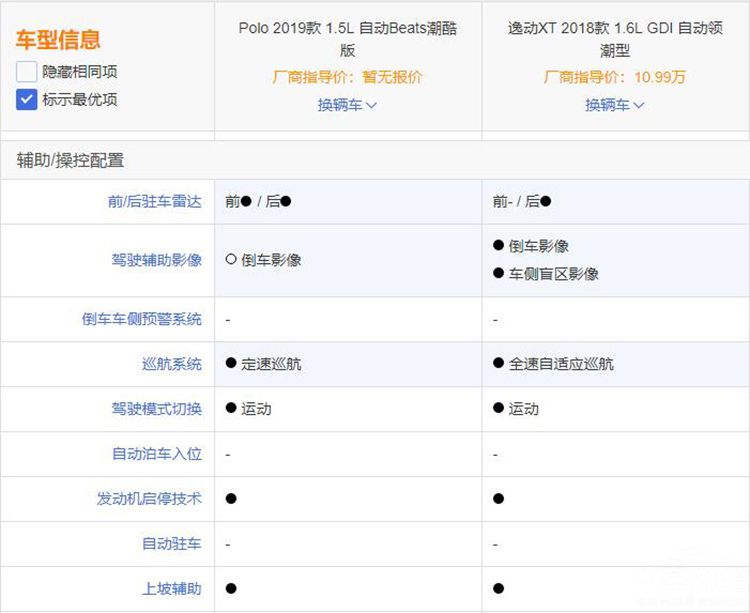Click the 倒车车侧预警系统 row label
The width and height of the screenshot is (750, 613).
(x=141, y=319)
